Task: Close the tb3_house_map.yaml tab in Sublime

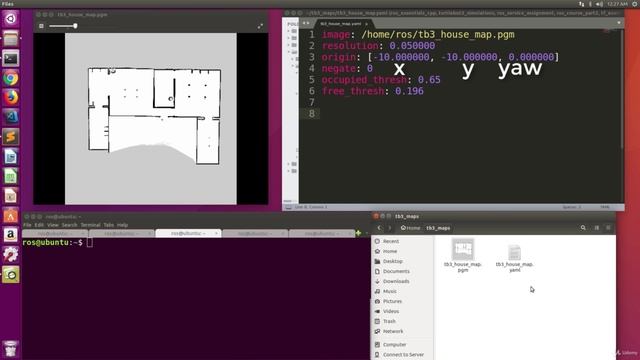Action: pyautogui.click(x=366, y=24)
